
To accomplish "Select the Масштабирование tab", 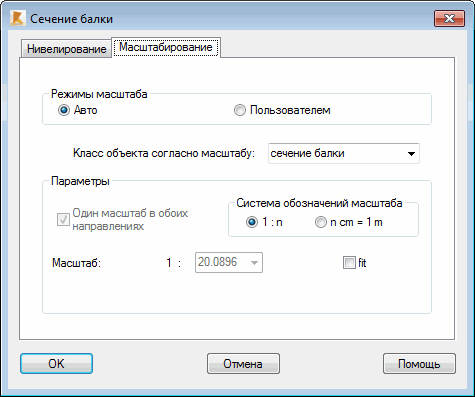I will click(166, 47).
